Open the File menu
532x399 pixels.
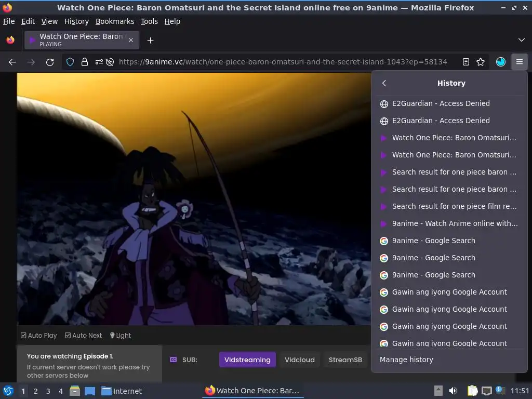9,21
